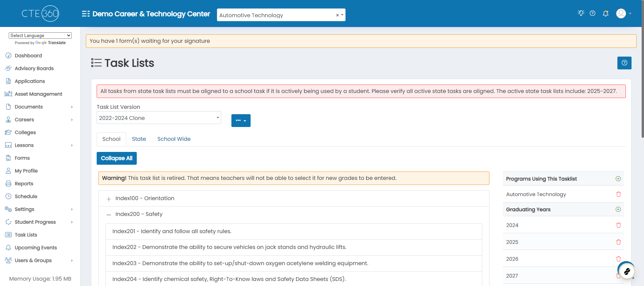Click the Task Lists list icon

(x=8, y=235)
